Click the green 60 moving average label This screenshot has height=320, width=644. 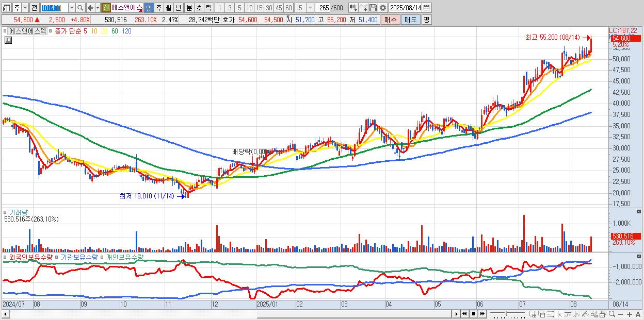(114, 31)
